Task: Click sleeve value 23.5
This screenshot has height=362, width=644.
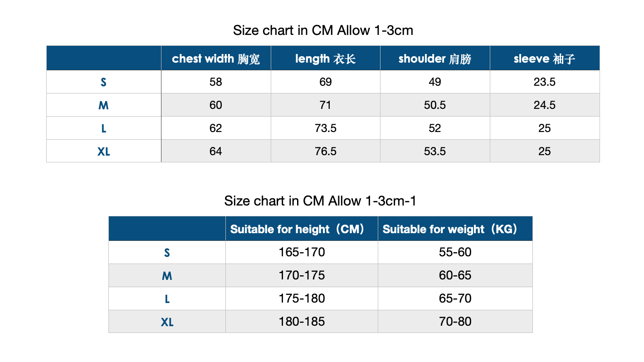Action: [544, 82]
